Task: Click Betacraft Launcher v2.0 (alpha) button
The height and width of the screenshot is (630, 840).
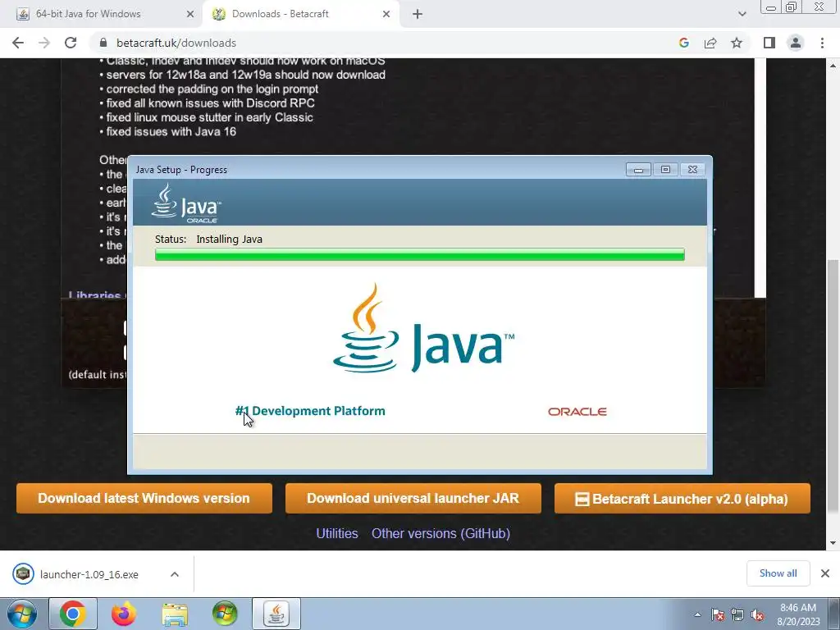Action: [x=682, y=498]
